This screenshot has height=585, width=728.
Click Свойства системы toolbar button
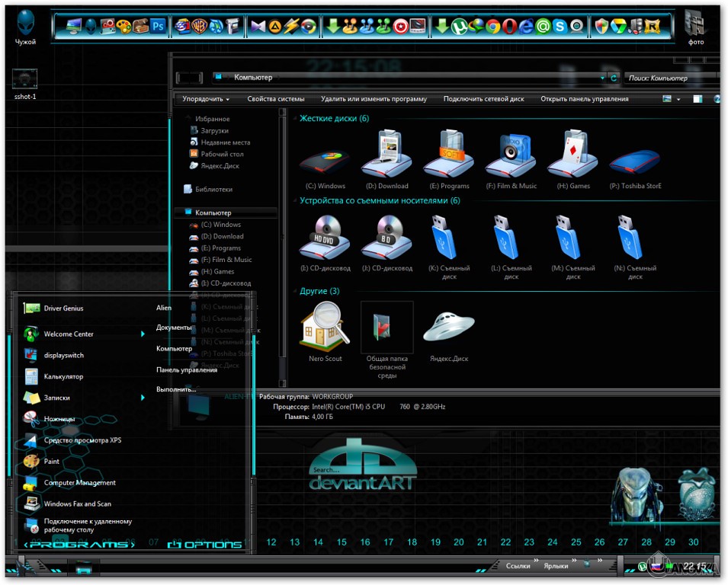(276, 99)
